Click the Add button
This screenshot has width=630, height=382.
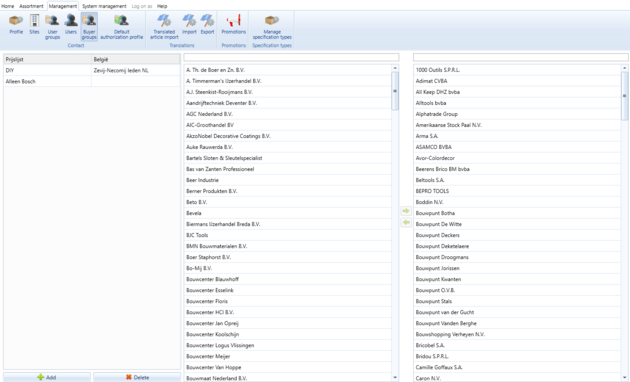(x=47, y=377)
